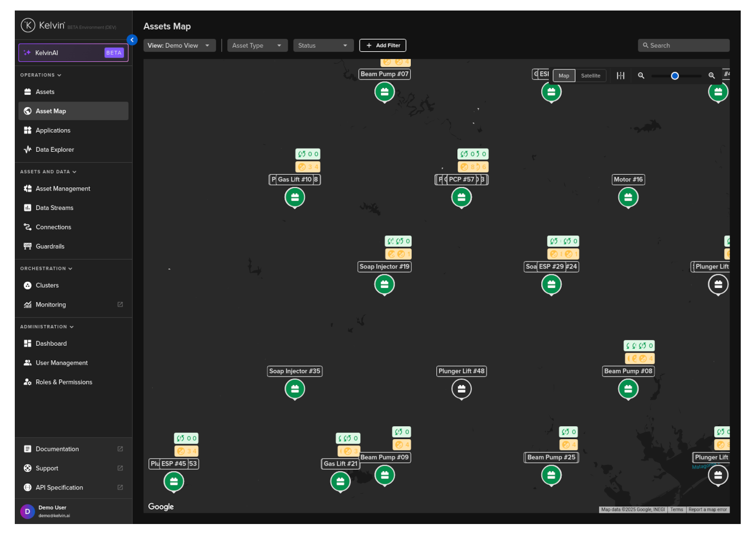This screenshot has height=535, width=756.
Task: Click the Motor #16 map marker pin
Action: tap(628, 197)
